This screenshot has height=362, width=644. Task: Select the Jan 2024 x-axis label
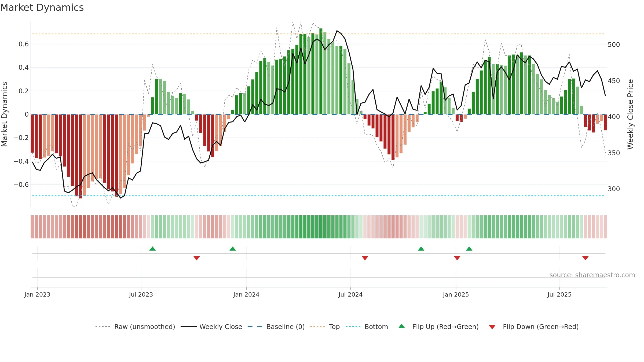click(246, 294)
